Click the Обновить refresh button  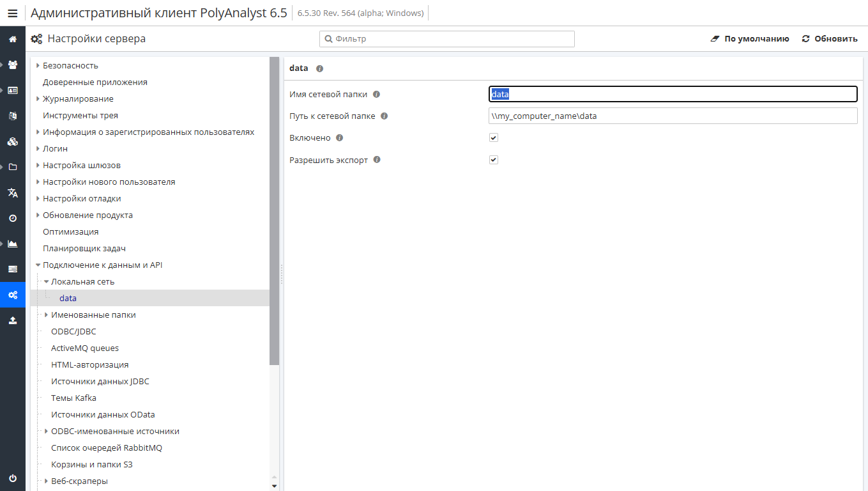830,39
